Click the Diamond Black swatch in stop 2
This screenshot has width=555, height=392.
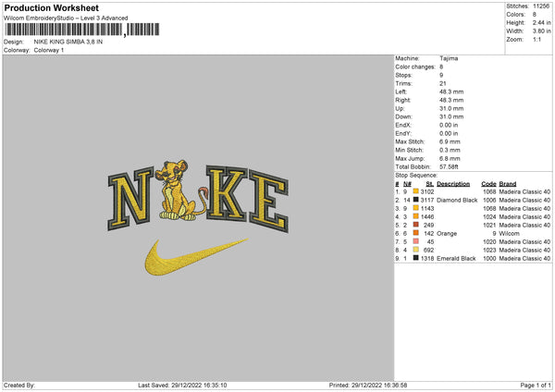[x=416, y=200]
